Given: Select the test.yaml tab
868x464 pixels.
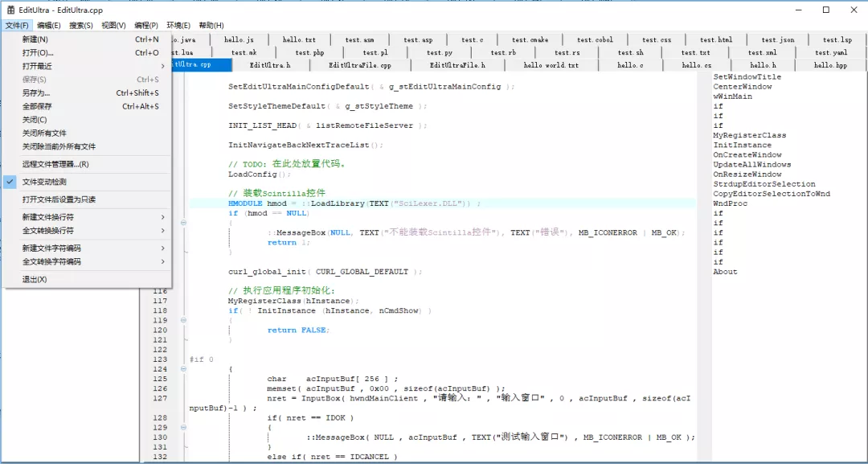Looking at the screenshot, I should [x=830, y=52].
